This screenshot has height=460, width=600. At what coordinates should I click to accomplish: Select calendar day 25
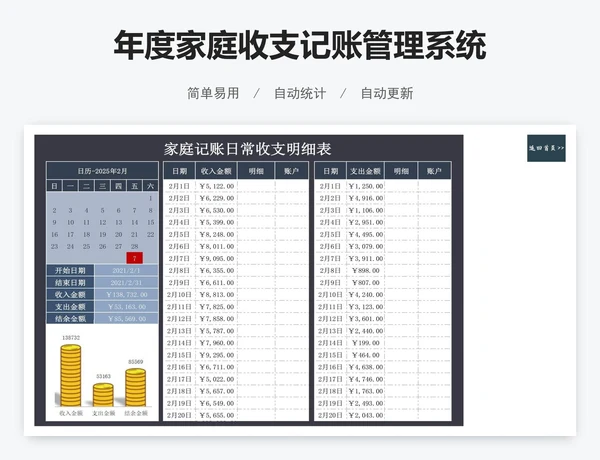[x=86, y=246]
